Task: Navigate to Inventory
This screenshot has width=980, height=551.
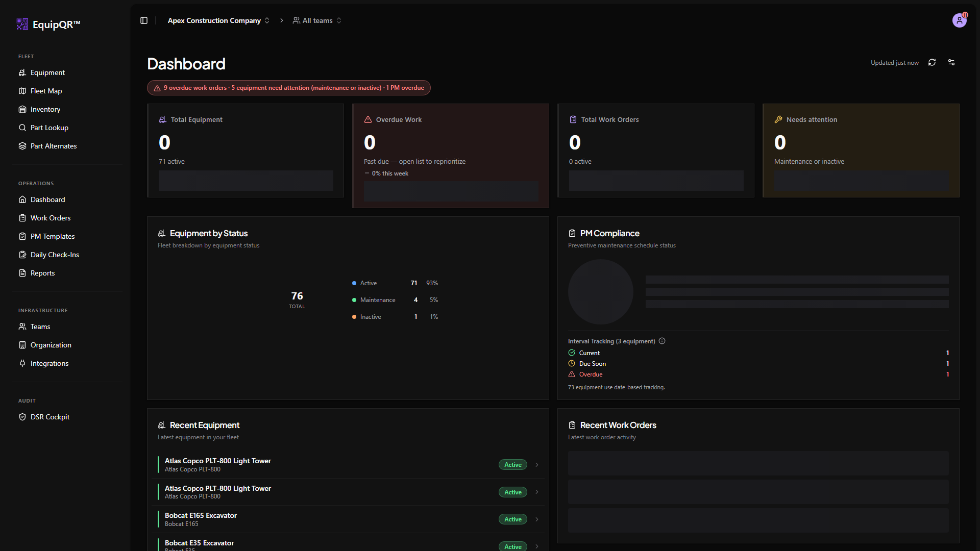Action: [x=67, y=109]
